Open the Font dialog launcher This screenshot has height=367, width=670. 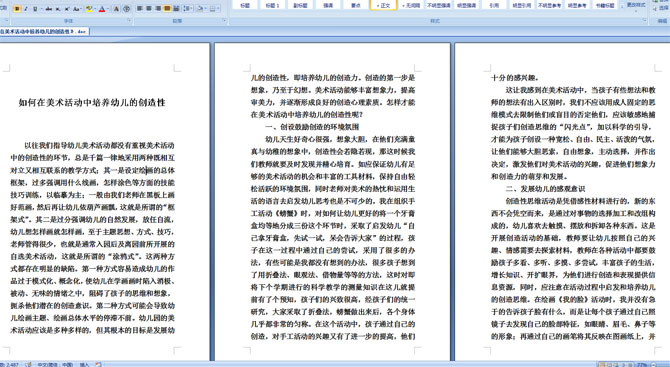129,21
